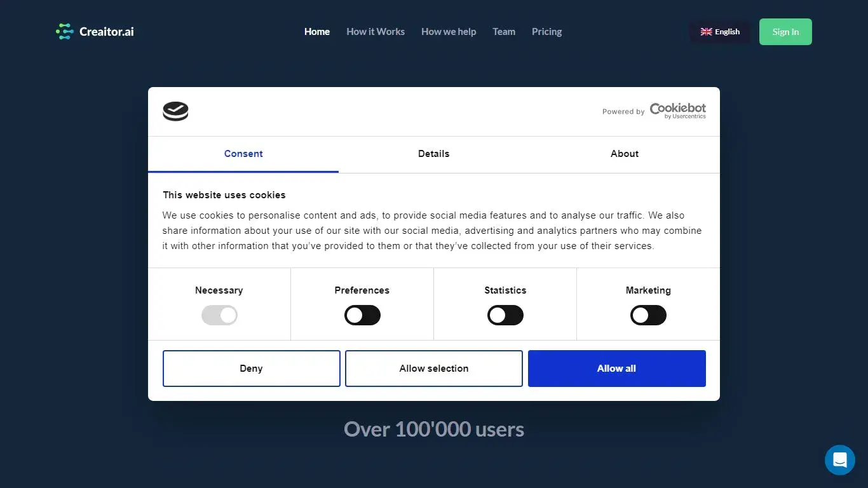Open the Cookiebot branding link

click(678, 108)
